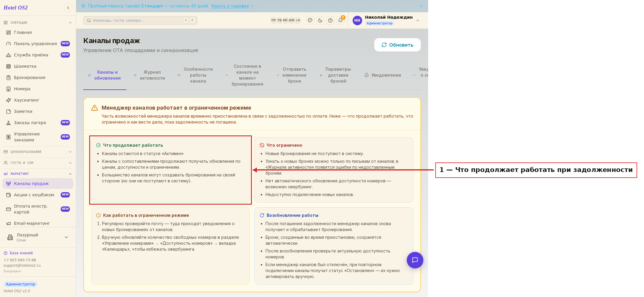This screenshot has height=297, width=644.
Task: Click the Служба приёма bell icon
Action: point(9,55)
